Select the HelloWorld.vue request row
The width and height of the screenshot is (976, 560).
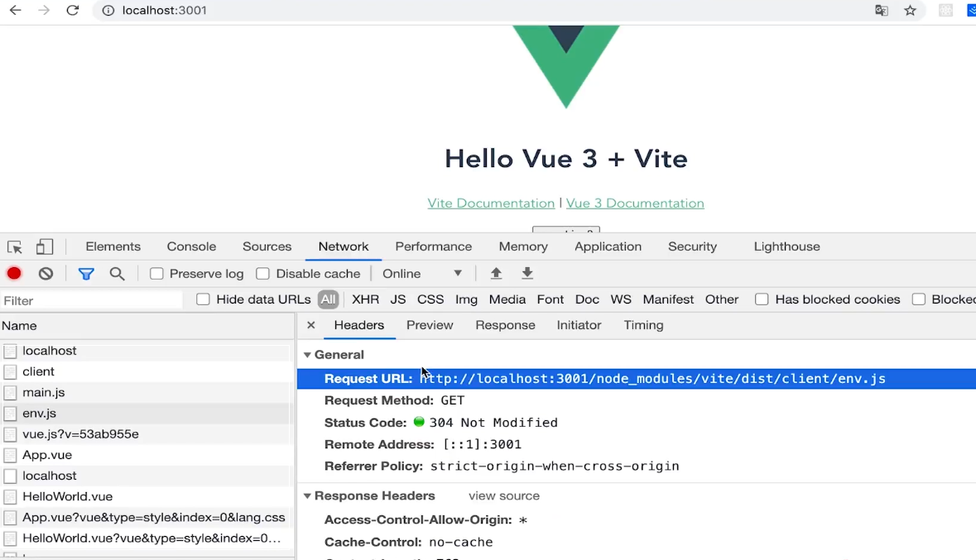[146, 496]
